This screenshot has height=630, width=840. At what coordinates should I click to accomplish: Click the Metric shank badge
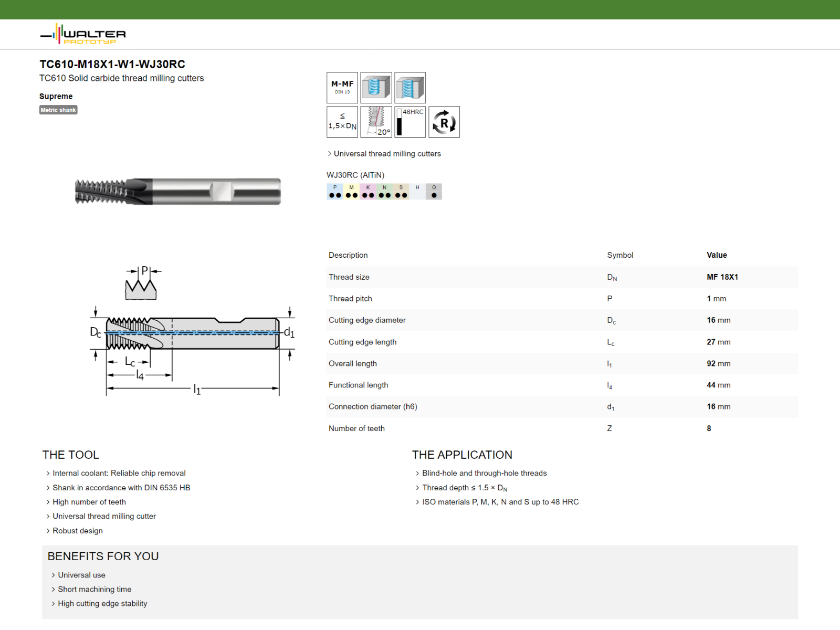(x=58, y=110)
